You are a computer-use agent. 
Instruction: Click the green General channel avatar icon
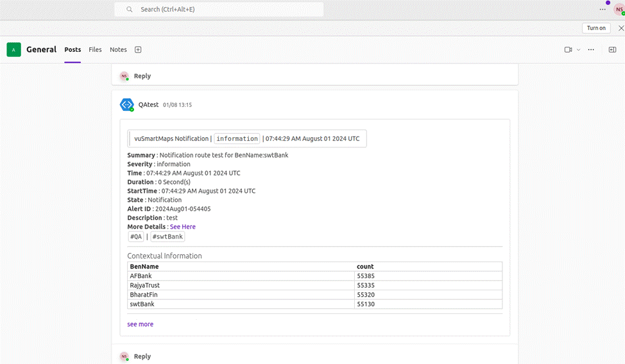13,49
